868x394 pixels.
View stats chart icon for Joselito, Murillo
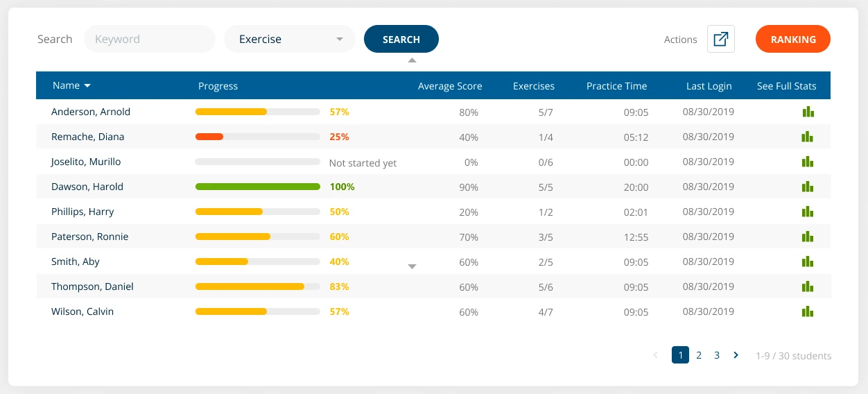tap(807, 162)
